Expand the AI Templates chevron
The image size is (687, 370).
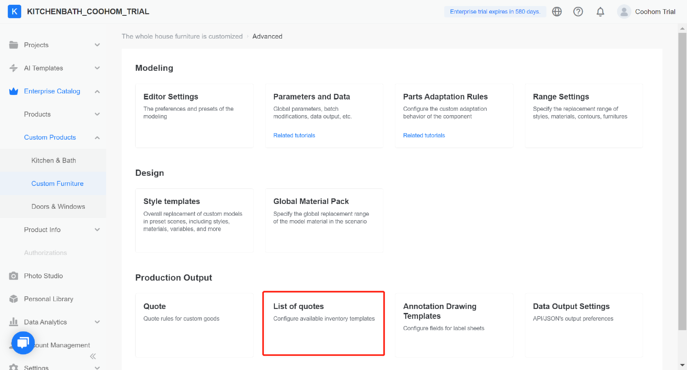(x=97, y=68)
